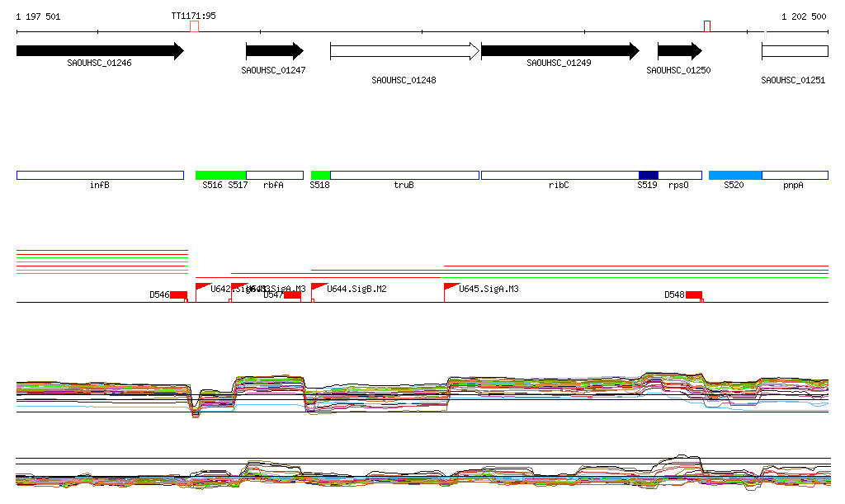Click the 1 202 500 end coordinate label
The width and height of the screenshot is (845, 504).
803,16
